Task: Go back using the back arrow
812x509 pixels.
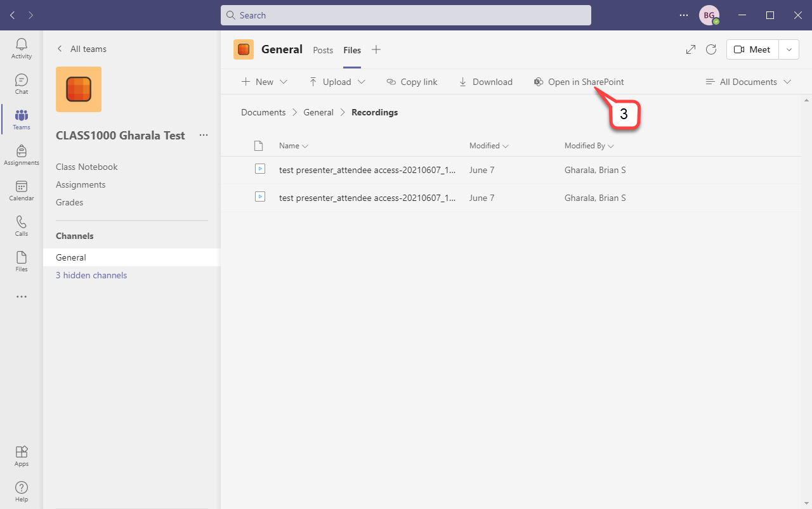Action: coord(13,15)
